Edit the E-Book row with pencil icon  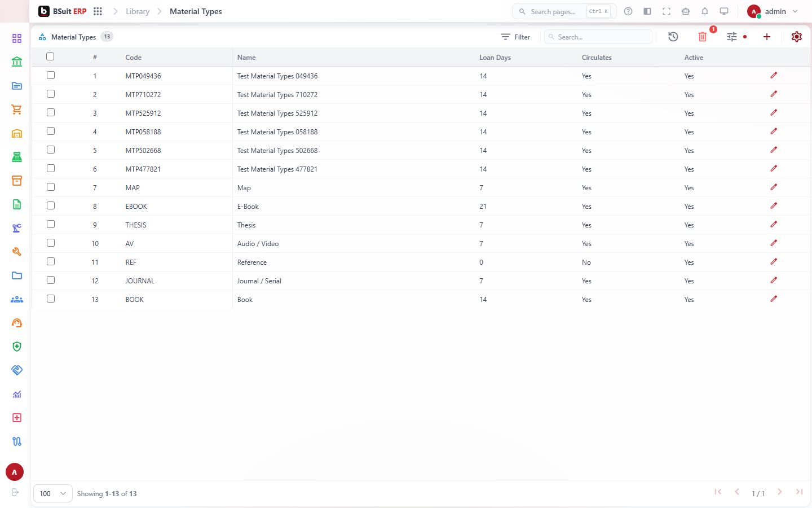click(774, 206)
